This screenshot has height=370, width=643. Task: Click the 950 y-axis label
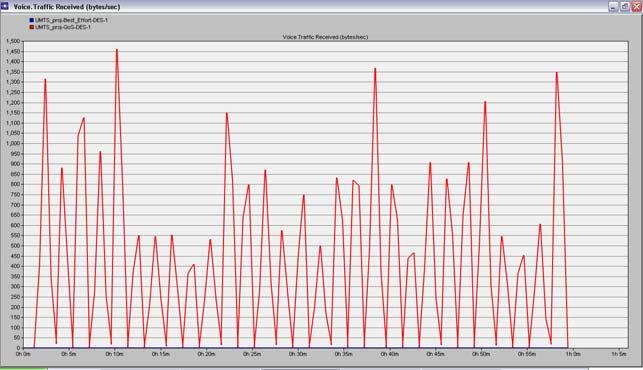click(x=15, y=154)
